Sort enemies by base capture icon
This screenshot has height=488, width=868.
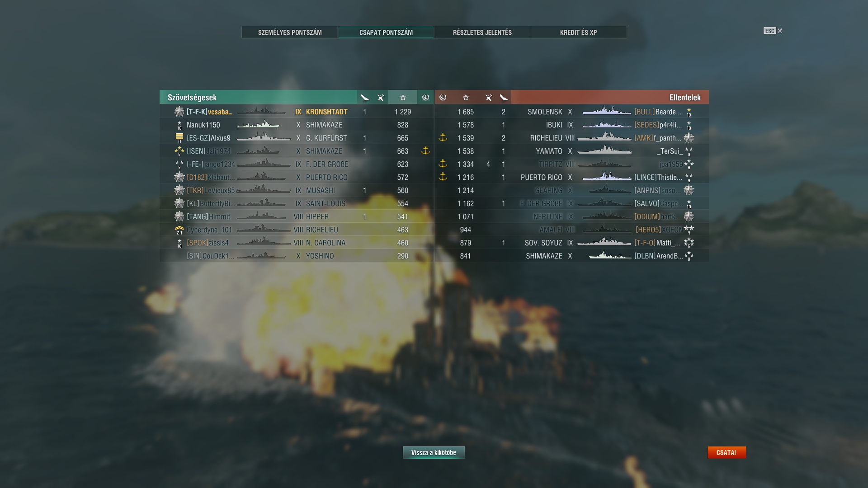tap(443, 97)
